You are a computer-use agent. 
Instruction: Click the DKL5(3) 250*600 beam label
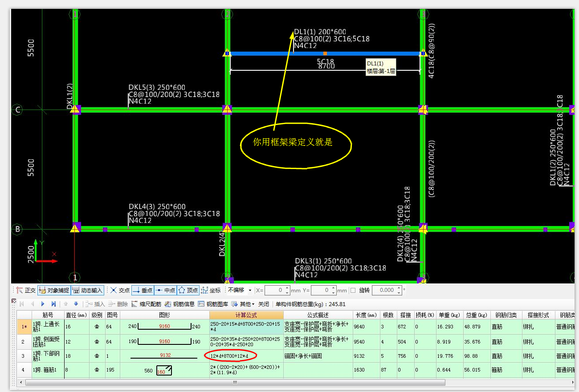(x=157, y=88)
